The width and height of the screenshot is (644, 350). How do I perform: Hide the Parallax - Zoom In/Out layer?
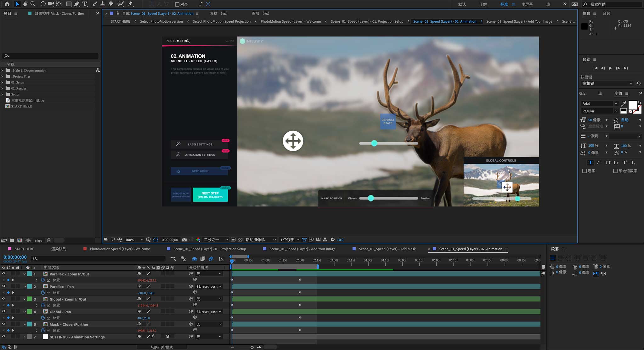[4, 274]
